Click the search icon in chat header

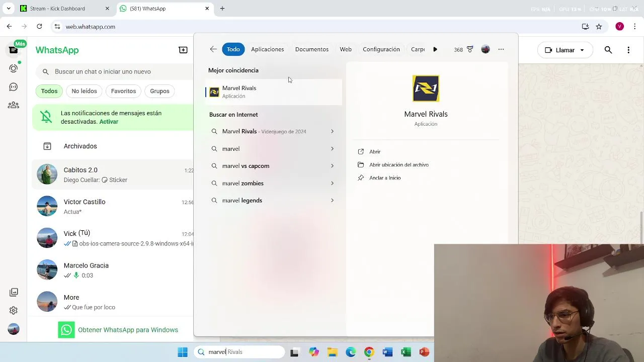[x=608, y=50]
